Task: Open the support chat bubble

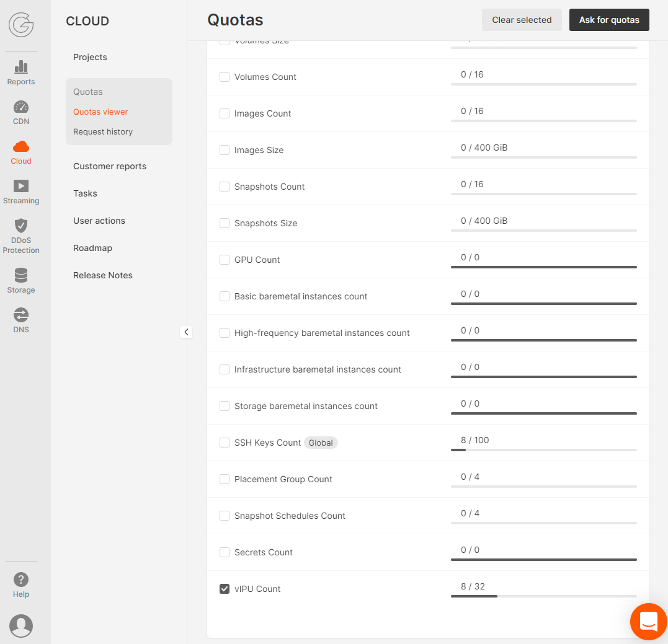Action: [x=648, y=621]
